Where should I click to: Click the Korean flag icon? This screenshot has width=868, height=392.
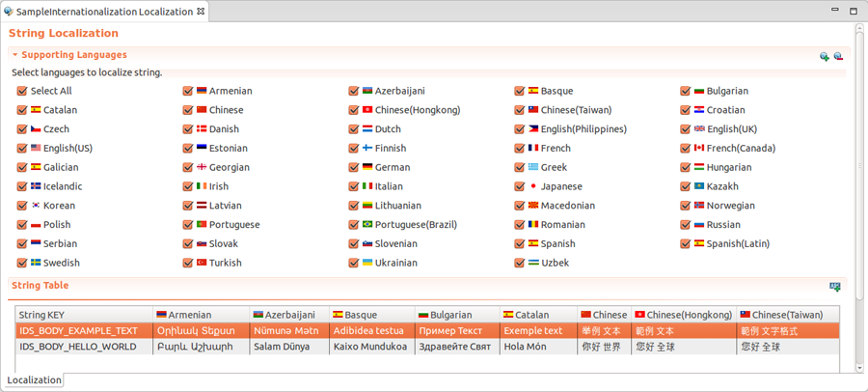36,206
